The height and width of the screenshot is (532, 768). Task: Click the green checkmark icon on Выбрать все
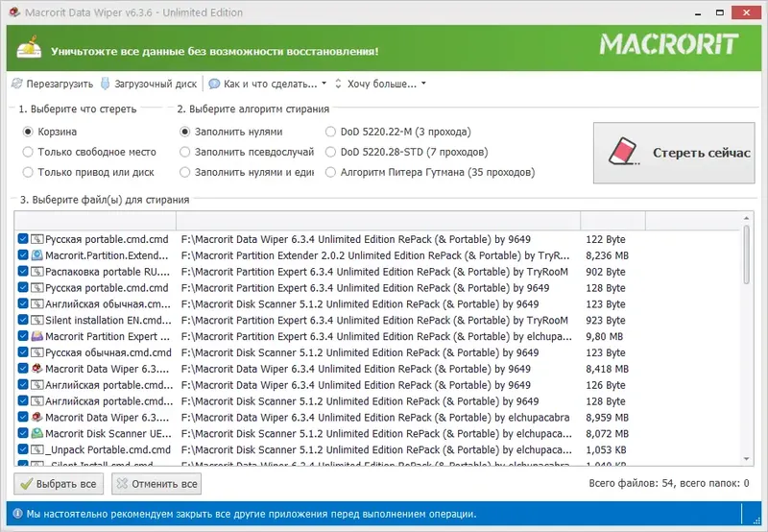(27, 483)
